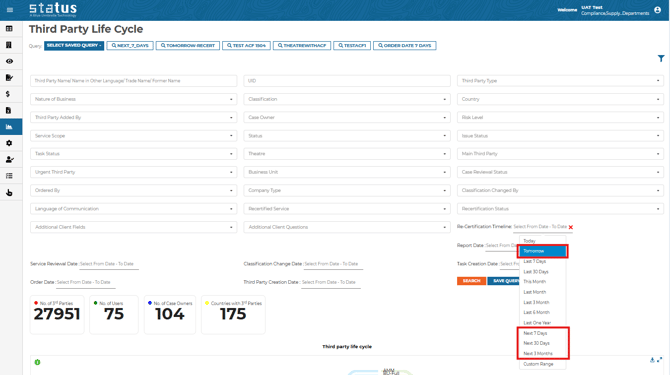Open the Order Date range picker
Screen dimensions: 670x375
85,283
